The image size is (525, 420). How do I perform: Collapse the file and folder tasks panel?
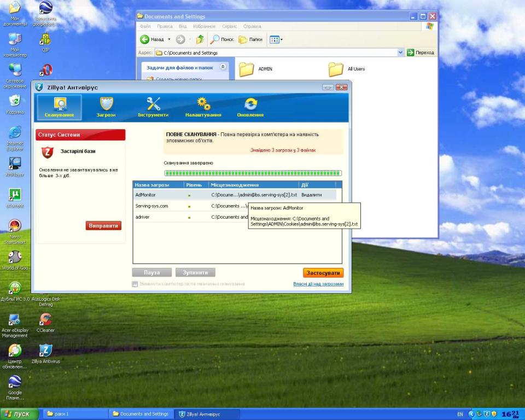tap(222, 67)
